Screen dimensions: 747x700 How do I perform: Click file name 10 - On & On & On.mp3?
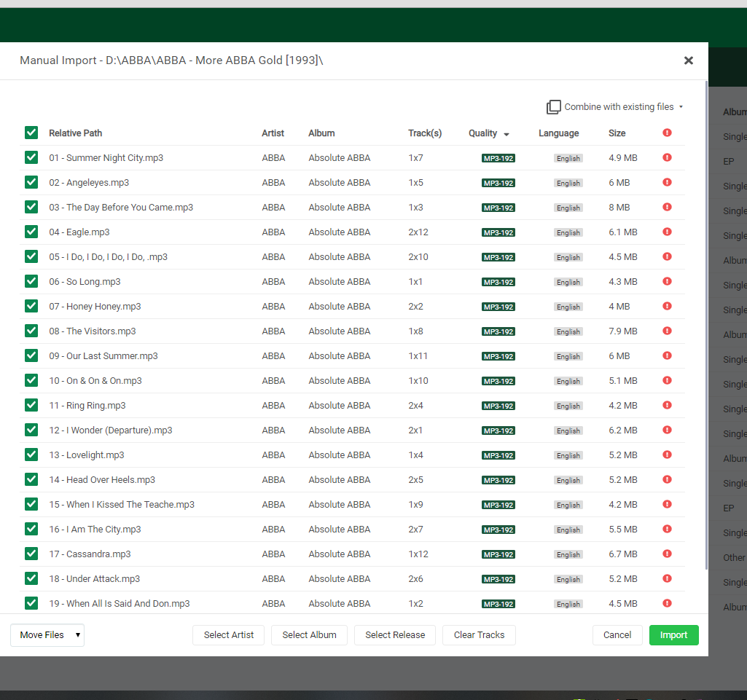point(95,380)
